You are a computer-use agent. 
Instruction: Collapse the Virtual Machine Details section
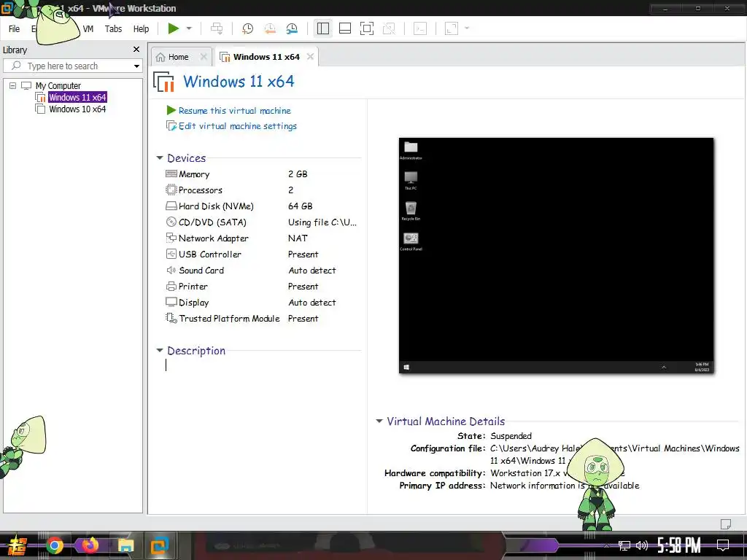coord(379,421)
